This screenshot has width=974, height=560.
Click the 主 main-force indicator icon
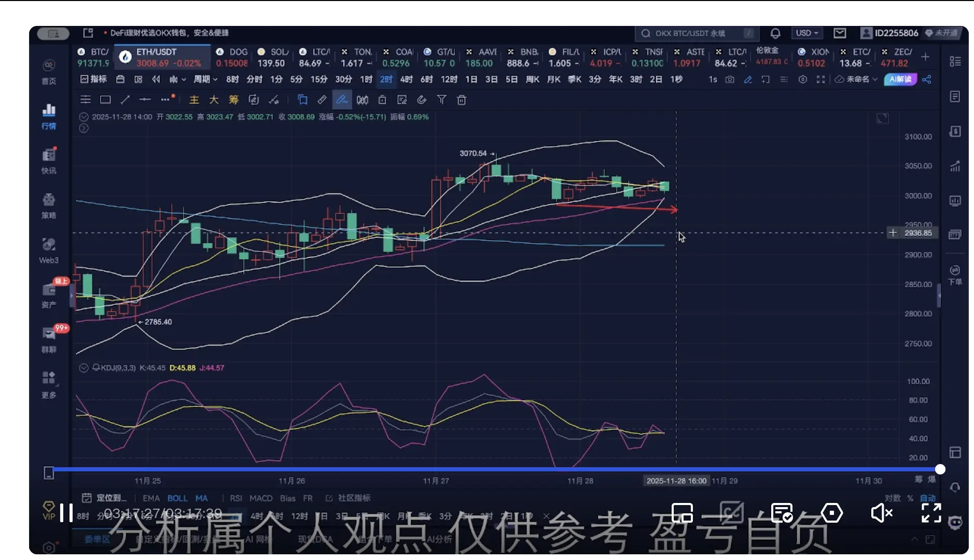(194, 100)
